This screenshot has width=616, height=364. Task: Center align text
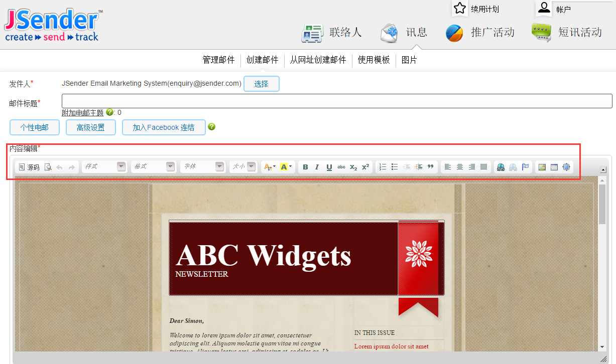[460, 167]
